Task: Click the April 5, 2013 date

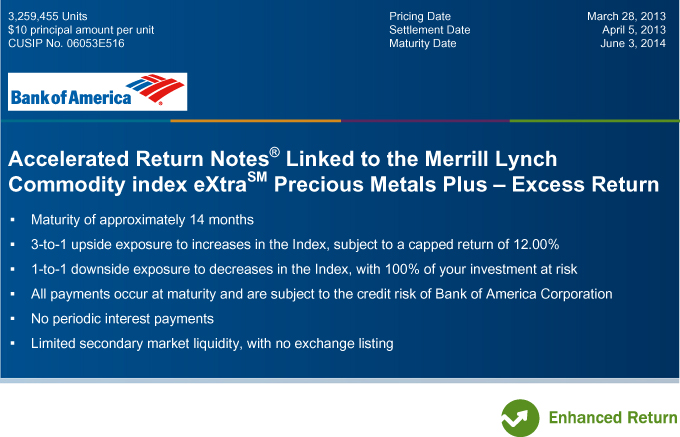Action: [634, 30]
